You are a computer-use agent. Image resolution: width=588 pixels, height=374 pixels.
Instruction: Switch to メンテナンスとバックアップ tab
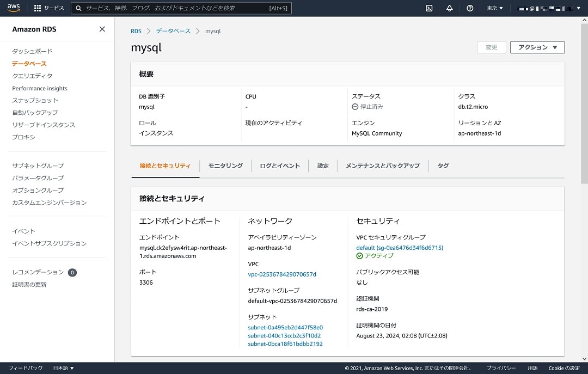pyautogui.click(x=383, y=166)
